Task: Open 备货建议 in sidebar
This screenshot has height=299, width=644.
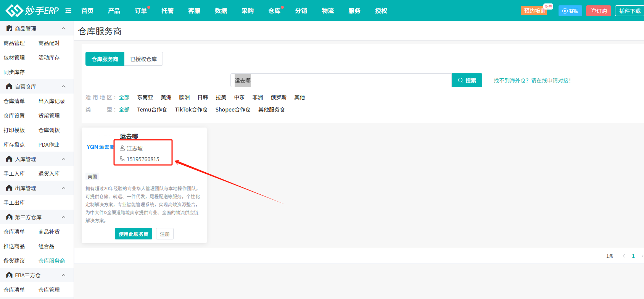Action: click(x=14, y=261)
